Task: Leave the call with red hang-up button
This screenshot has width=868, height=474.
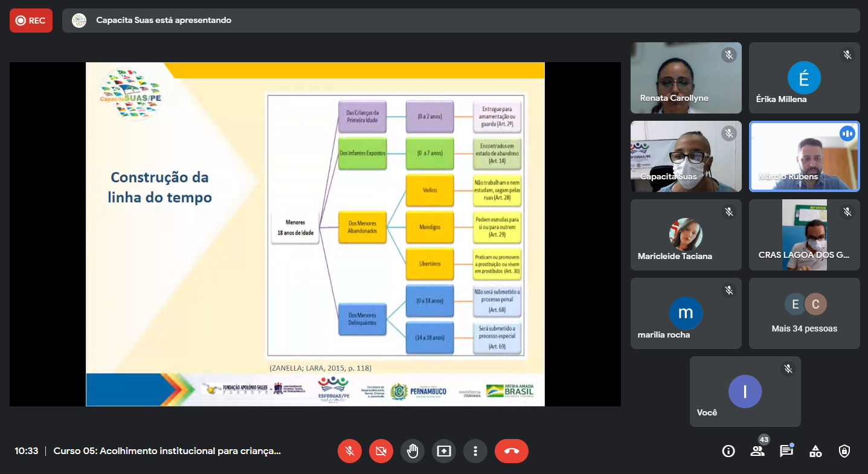Action: click(511, 451)
